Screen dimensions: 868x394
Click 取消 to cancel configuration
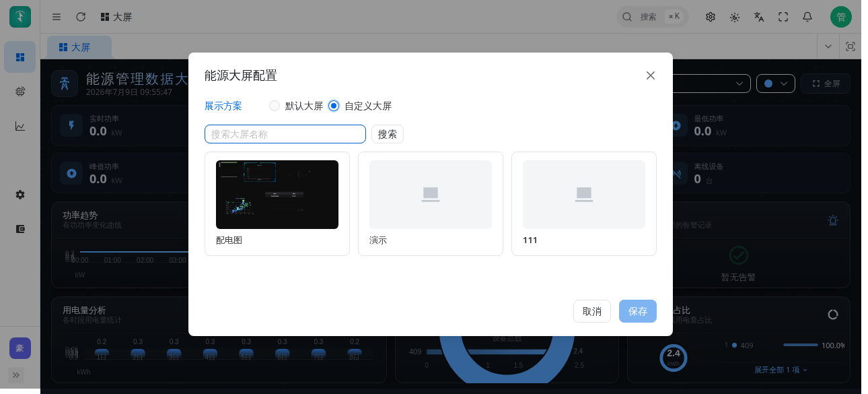592,311
